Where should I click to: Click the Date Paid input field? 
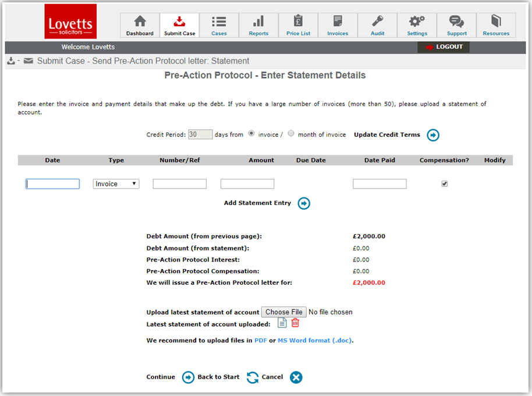click(x=380, y=184)
